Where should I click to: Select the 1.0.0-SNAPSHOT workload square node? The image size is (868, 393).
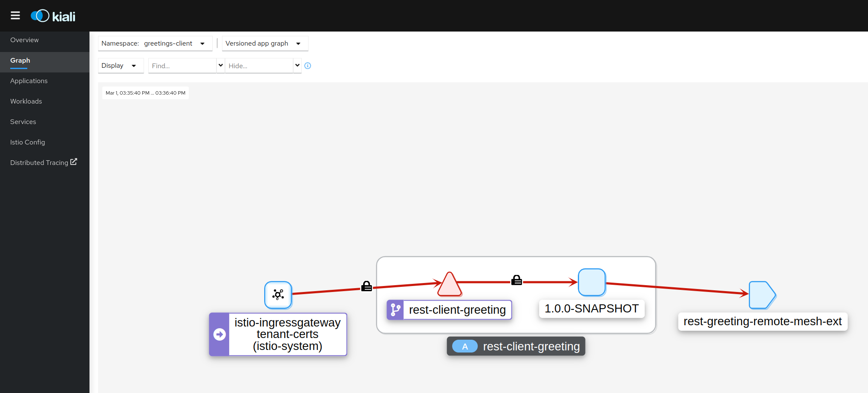coord(592,282)
